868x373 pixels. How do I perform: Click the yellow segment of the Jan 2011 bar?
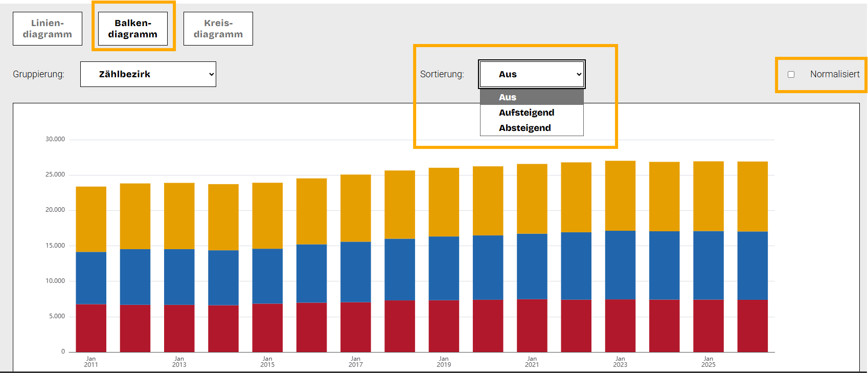tap(91, 220)
